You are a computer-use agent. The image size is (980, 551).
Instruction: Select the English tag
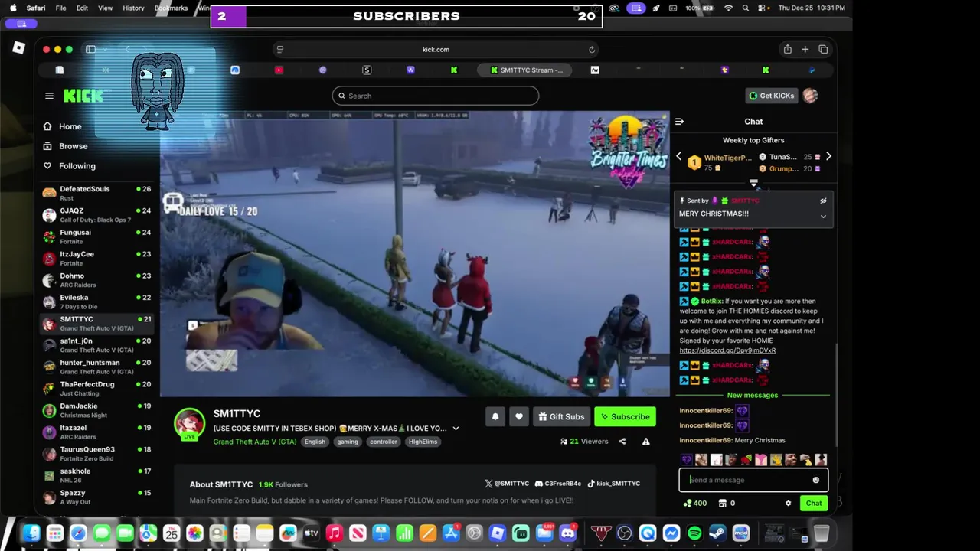(315, 442)
